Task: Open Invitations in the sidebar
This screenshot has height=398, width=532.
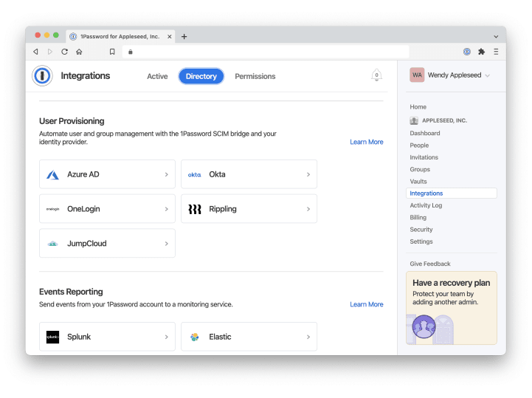Action: (424, 157)
